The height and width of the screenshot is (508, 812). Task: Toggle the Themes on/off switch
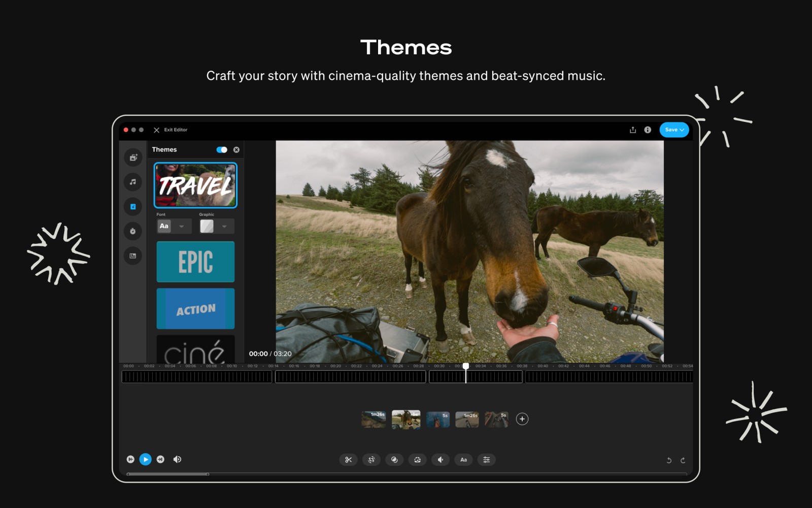click(221, 149)
